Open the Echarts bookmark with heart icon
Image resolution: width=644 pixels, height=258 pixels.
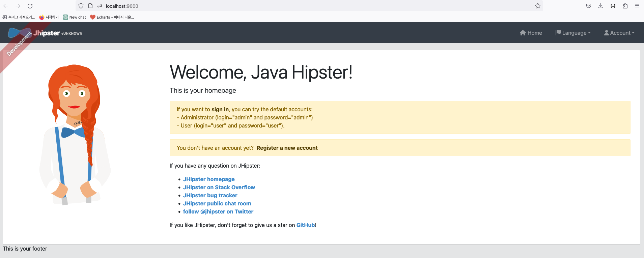(x=112, y=17)
